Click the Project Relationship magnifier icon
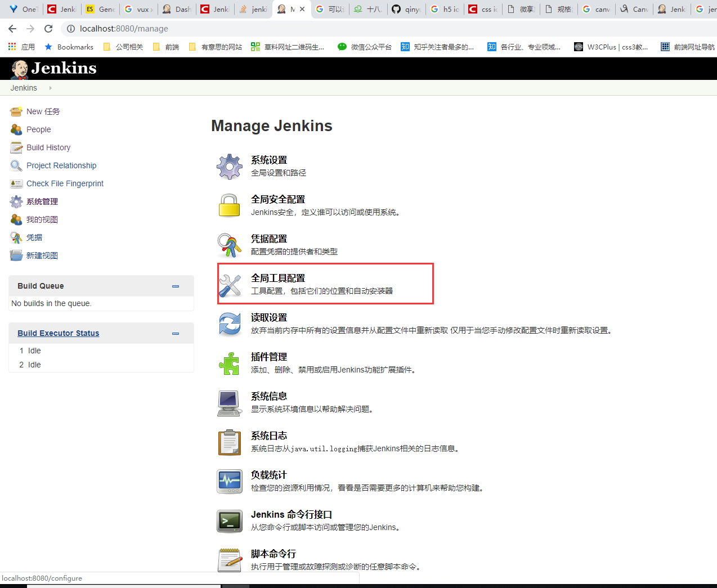The width and height of the screenshot is (717, 588). [16, 165]
